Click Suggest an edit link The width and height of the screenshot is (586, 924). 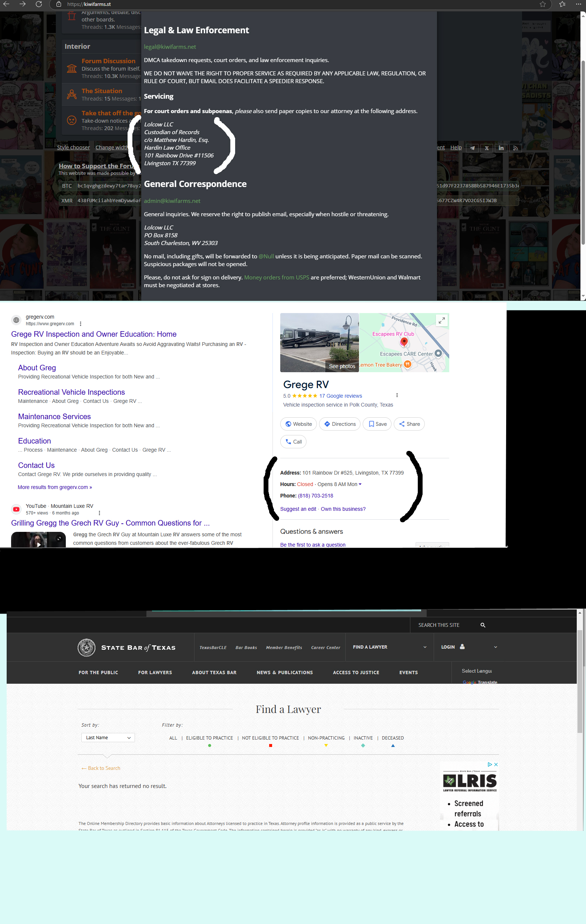298,509
